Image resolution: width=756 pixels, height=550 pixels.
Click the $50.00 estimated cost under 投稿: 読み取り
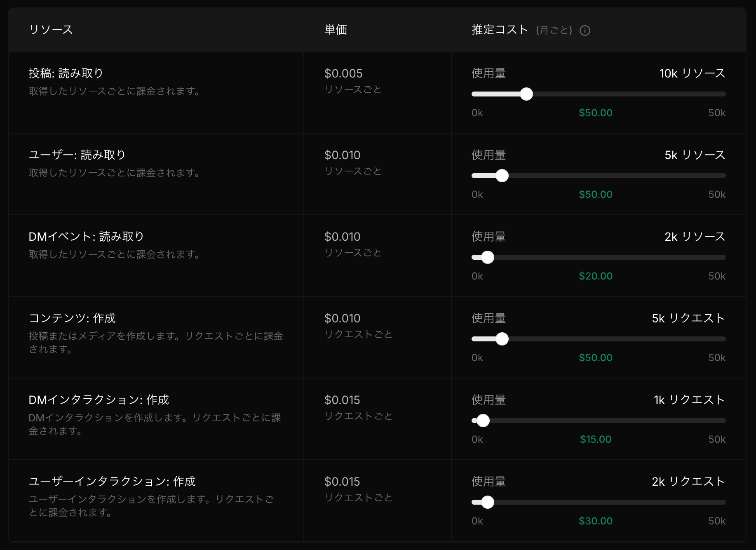click(x=595, y=112)
